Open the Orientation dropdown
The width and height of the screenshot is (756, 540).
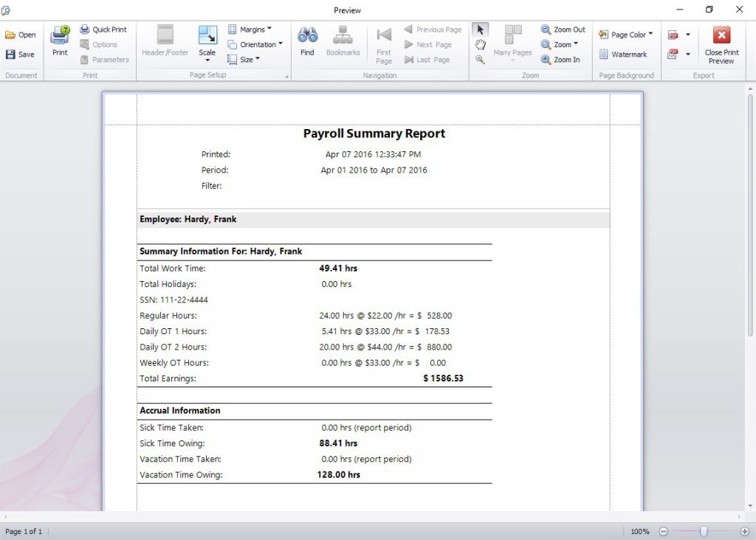255,44
